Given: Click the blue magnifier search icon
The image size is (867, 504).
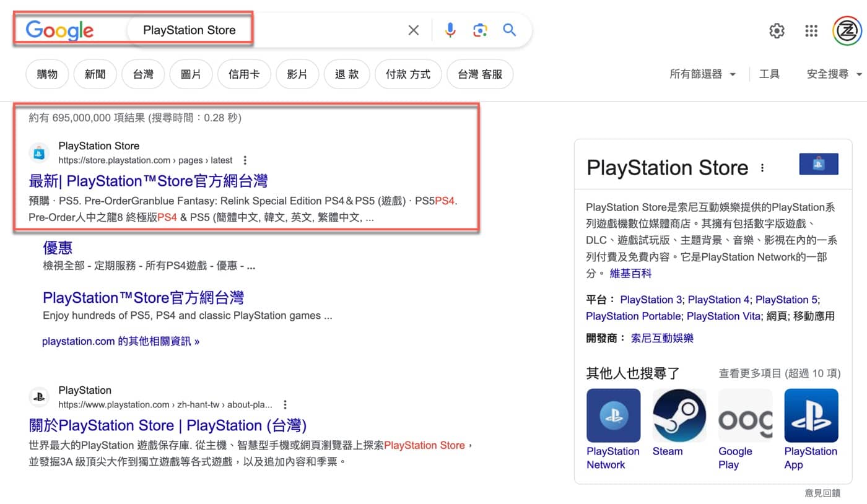Looking at the screenshot, I should coord(510,30).
